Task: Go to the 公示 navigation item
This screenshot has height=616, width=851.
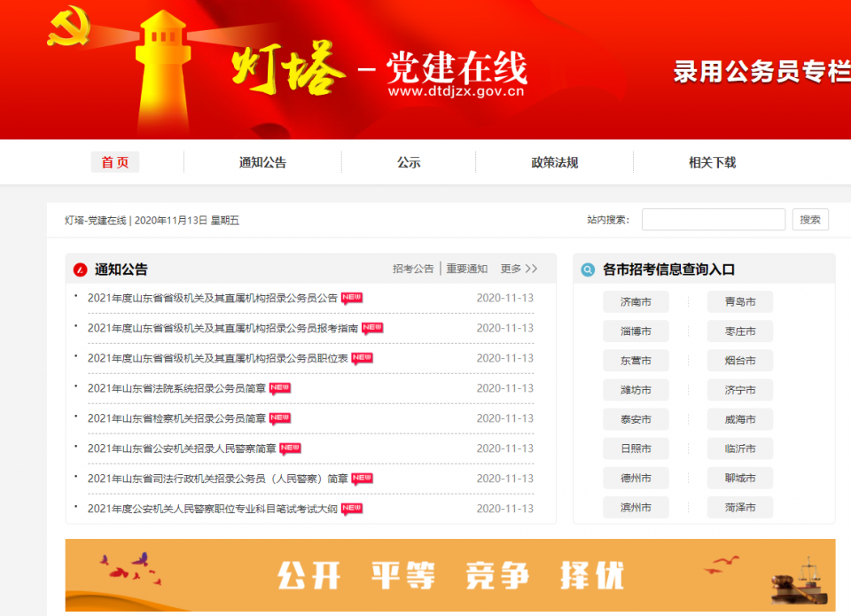Action: point(409,162)
